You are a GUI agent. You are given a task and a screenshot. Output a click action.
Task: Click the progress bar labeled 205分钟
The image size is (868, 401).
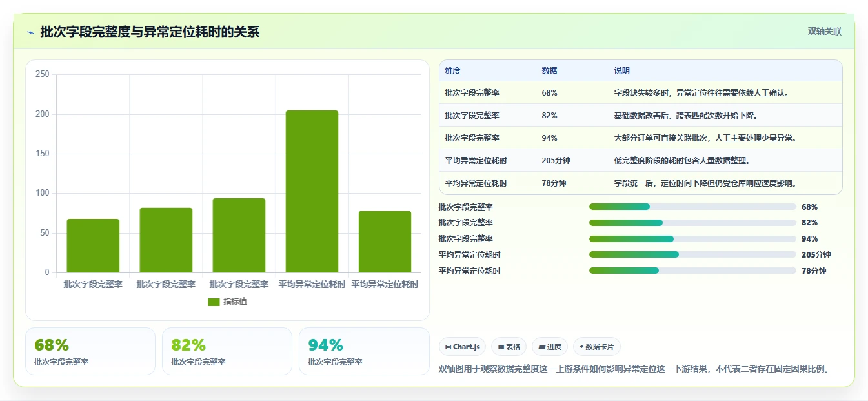pos(692,254)
